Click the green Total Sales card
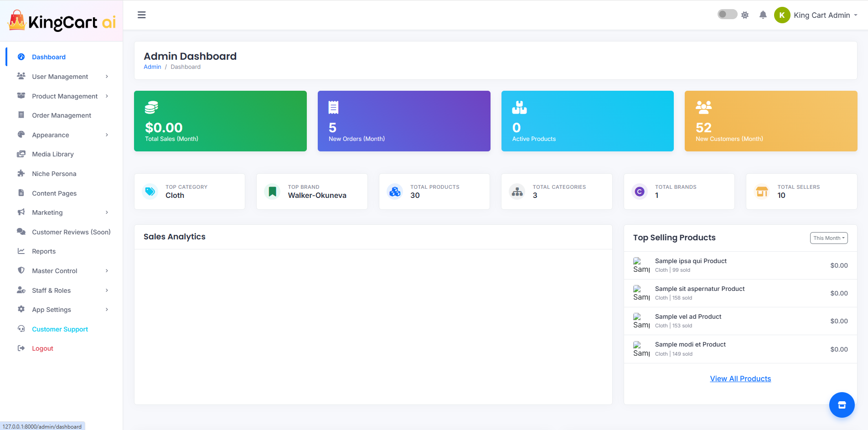This screenshot has height=430, width=868. (220, 121)
